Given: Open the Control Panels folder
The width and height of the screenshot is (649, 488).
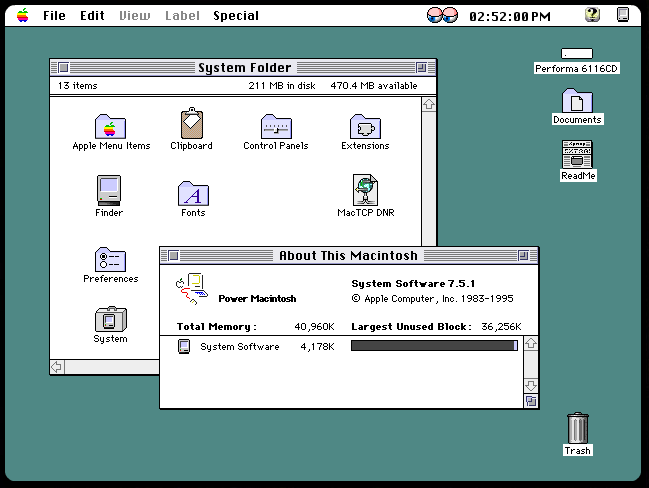Looking at the screenshot, I should (276, 126).
